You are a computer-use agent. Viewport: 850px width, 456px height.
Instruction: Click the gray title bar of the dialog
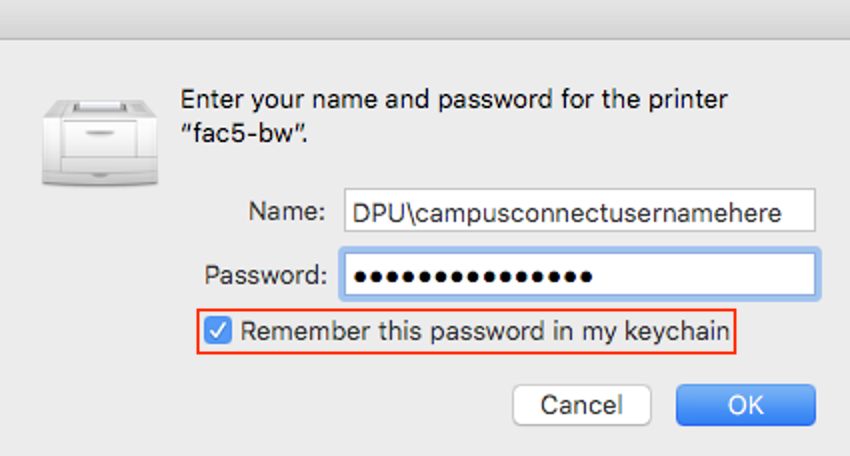pyautogui.click(x=425, y=19)
